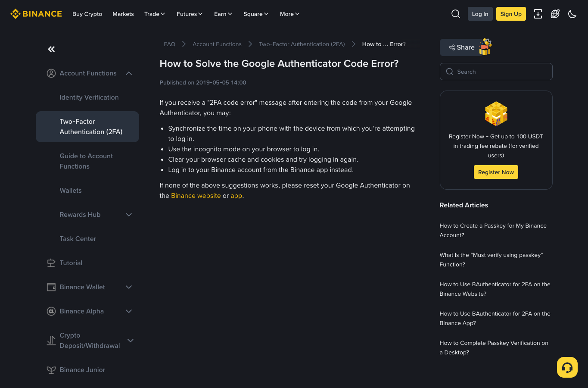Click the Crypto Deposit/Withdrawal arrows icon
The height and width of the screenshot is (388, 588).
51,341
